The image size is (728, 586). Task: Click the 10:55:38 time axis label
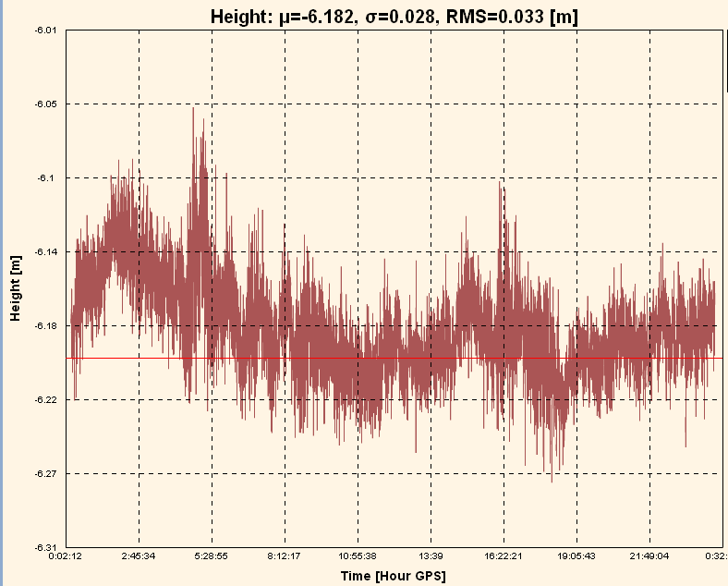[x=358, y=556]
